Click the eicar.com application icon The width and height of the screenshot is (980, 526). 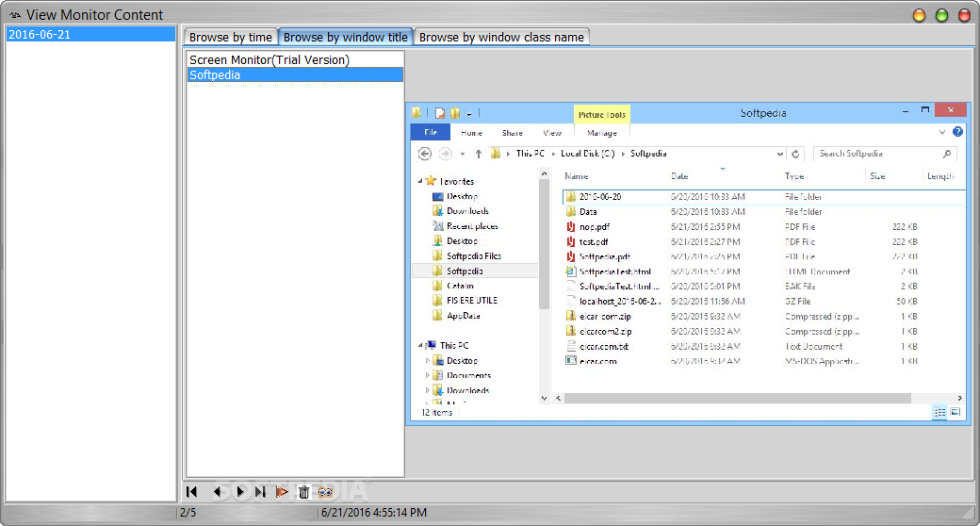pyautogui.click(x=571, y=361)
